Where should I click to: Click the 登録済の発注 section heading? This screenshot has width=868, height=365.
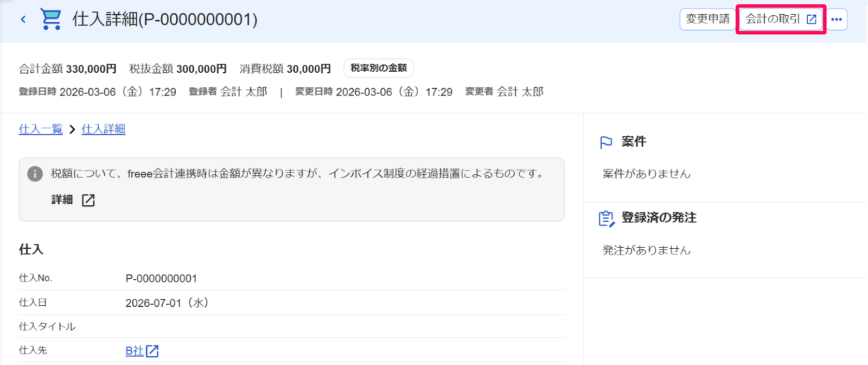pyautogui.click(x=659, y=218)
